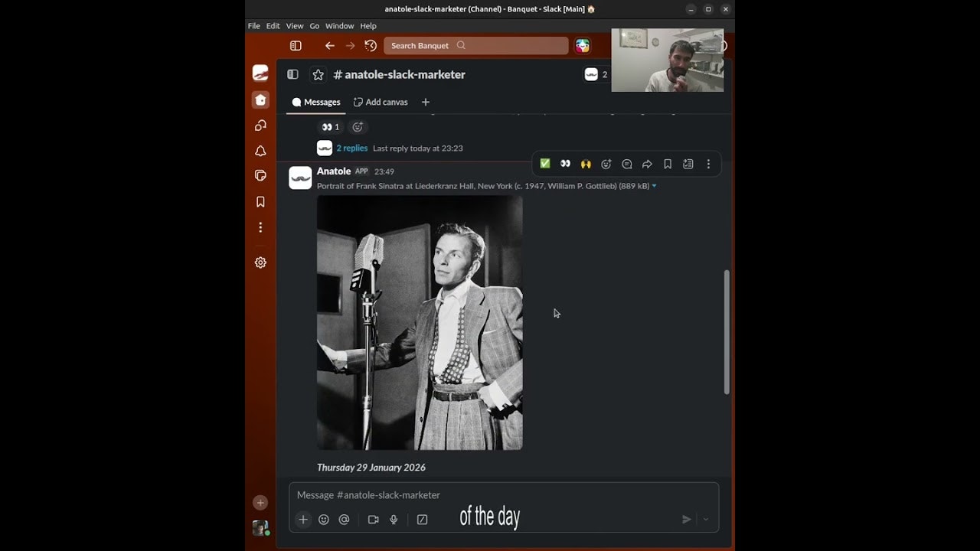This screenshot has height=551, width=980.
Task: Switch to the Messages tab
Action: tap(315, 102)
